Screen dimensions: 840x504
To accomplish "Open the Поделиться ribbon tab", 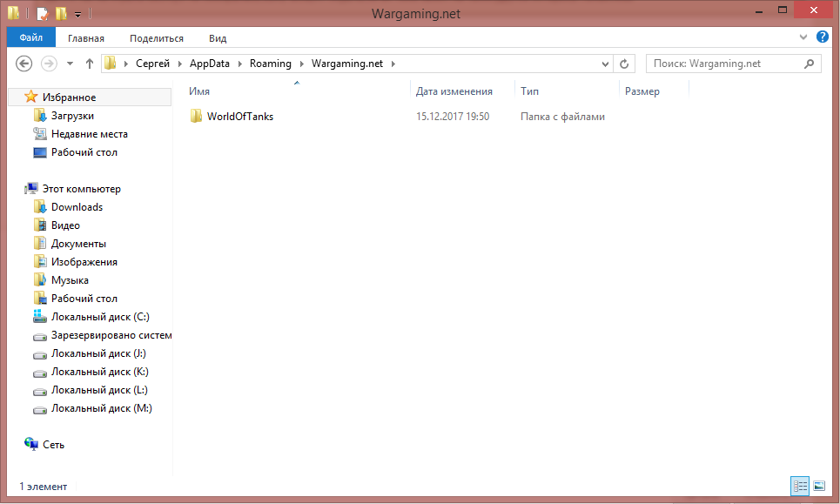I will (x=157, y=38).
